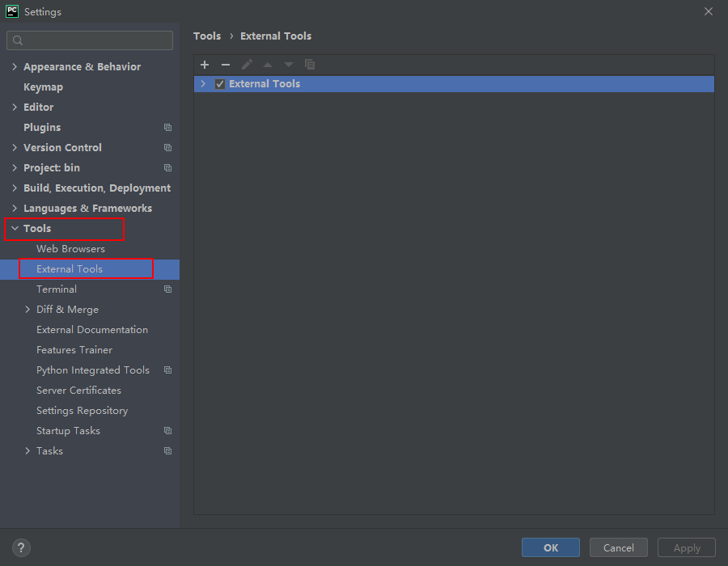Click project-level icon next to Startup Tasks
The image size is (728, 566).
click(x=168, y=430)
